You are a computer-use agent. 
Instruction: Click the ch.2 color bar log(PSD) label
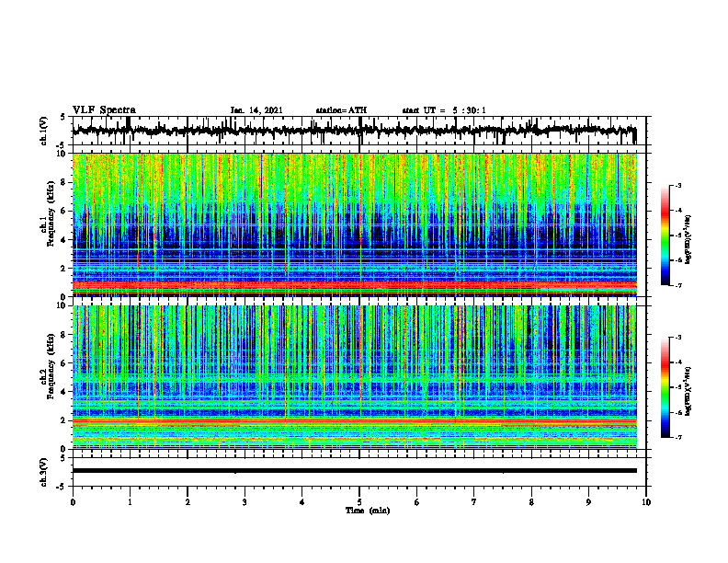pyautogui.click(x=688, y=391)
